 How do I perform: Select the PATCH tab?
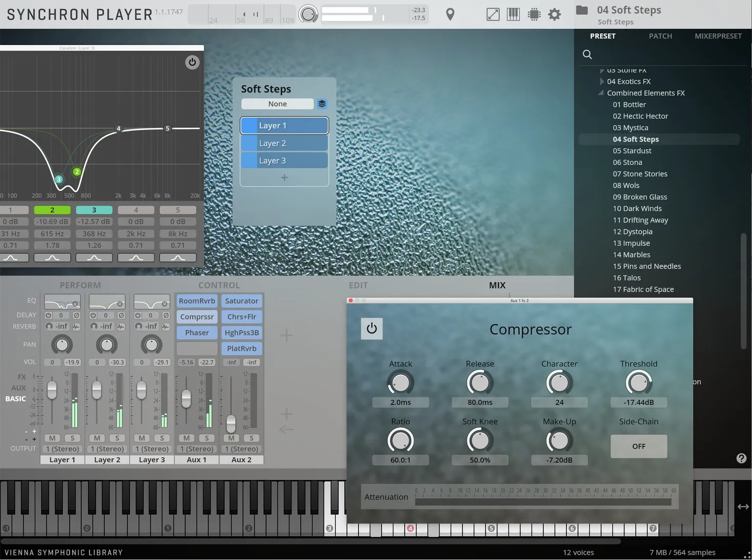[x=660, y=36]
